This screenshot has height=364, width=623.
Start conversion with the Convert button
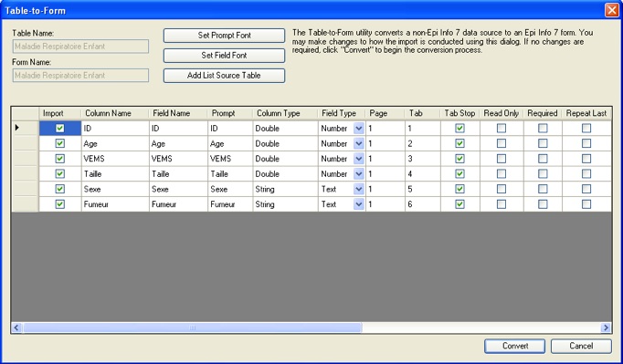pos(514,346)
